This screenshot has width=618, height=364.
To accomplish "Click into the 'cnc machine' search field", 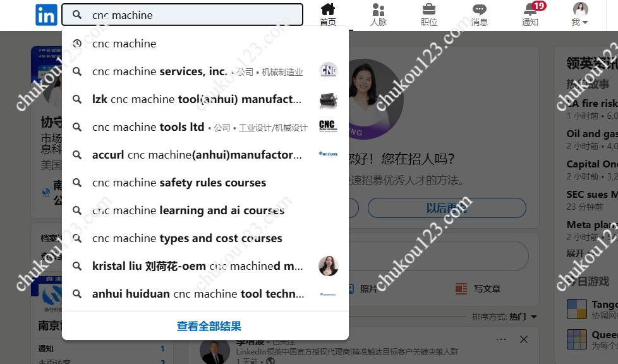I will [x=190, y=15].
